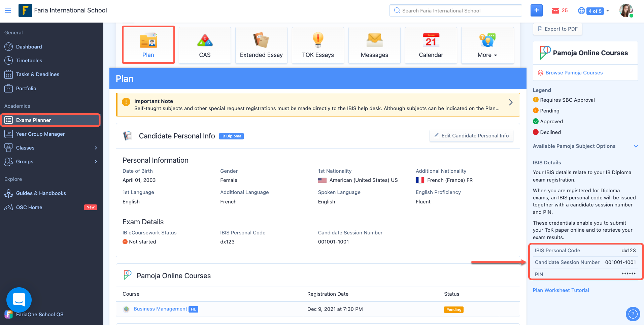This screenshot has width=644, height=325.
Task: Click the Year Group Manager DP icon
Action: 8,134
